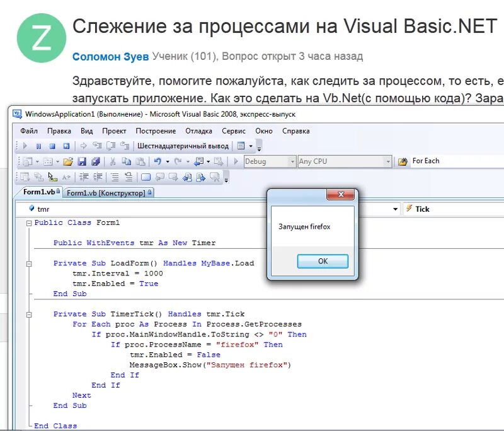Open the Отладка menu

click(198, 131)
